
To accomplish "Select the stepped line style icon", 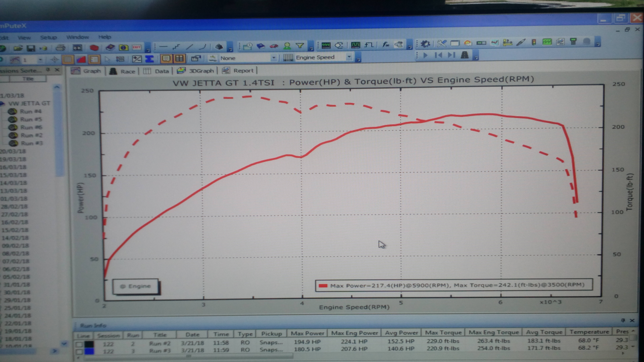I will pos(176,47).
